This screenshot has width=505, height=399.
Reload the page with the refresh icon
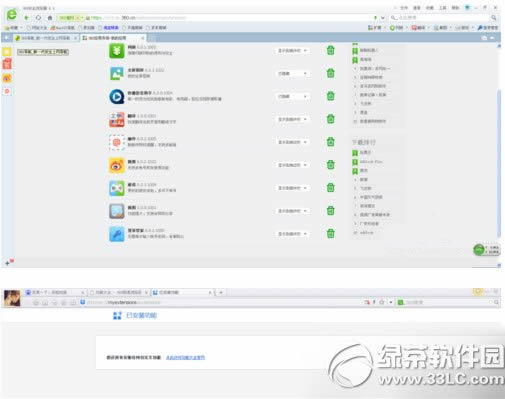38,18
